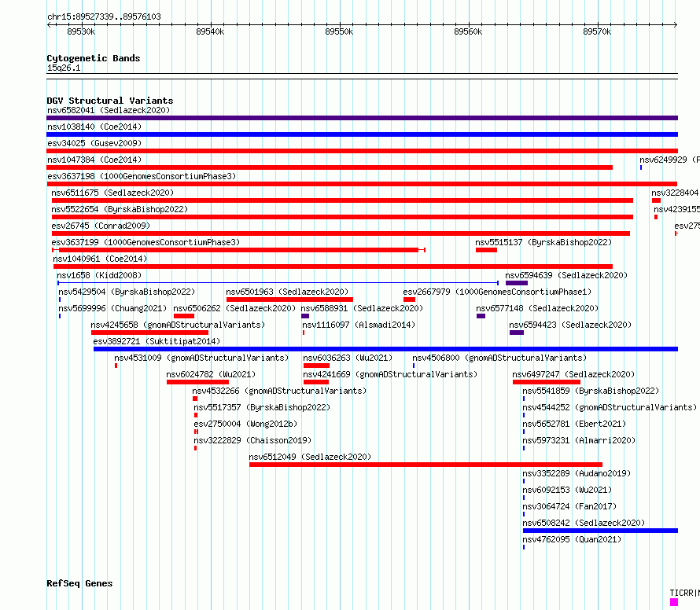The height and width of the screenshot is (610, 700).
Task: Click the nsv6588931 (Sedlazeck2020) label
Action: tap(362, 308)
